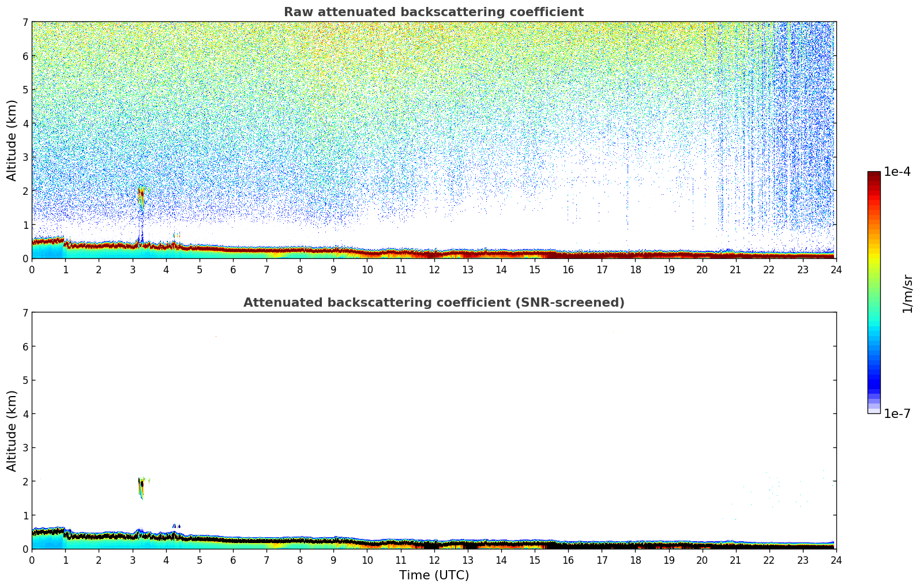Click tick label "24" under the raw plot

click(836, 269)
